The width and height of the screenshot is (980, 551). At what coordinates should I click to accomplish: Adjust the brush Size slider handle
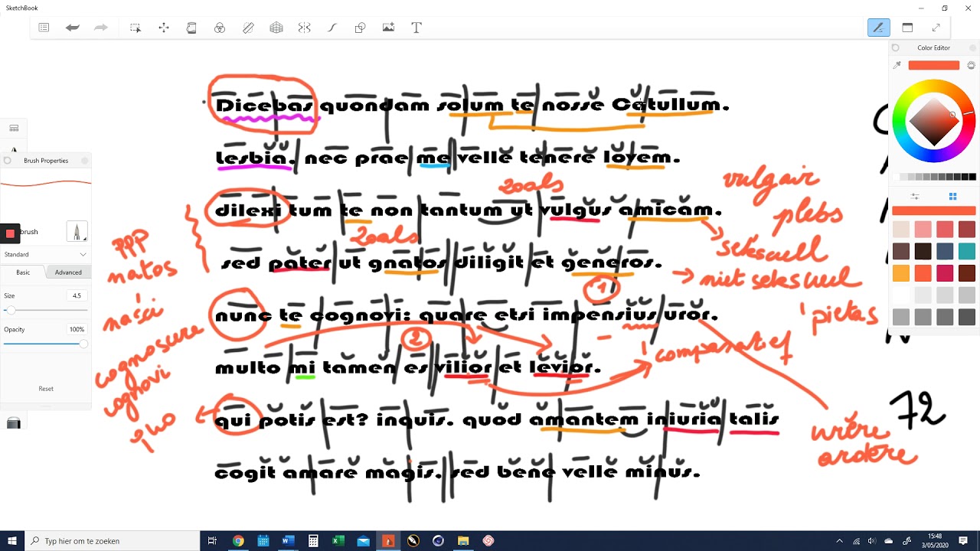[x=9, y=310]
